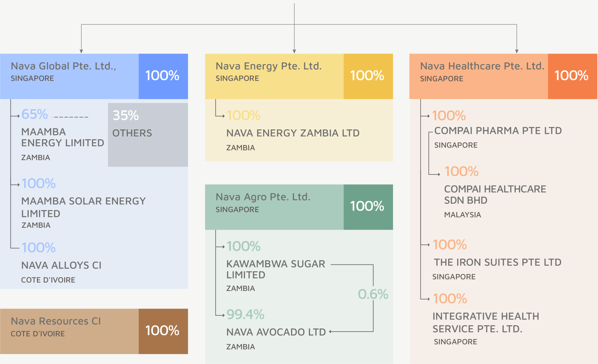
Task: Select the Nava Healthcare Pte. Ltd. heading
Action: click(482, 66)
